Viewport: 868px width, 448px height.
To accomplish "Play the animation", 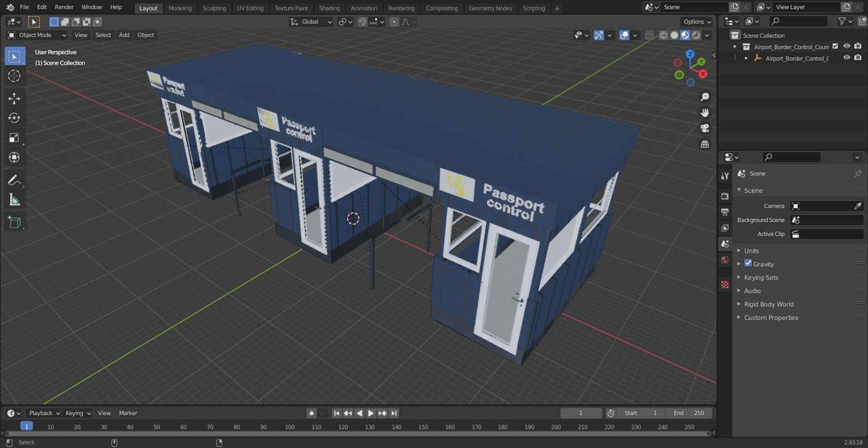I will coord(371,413).
